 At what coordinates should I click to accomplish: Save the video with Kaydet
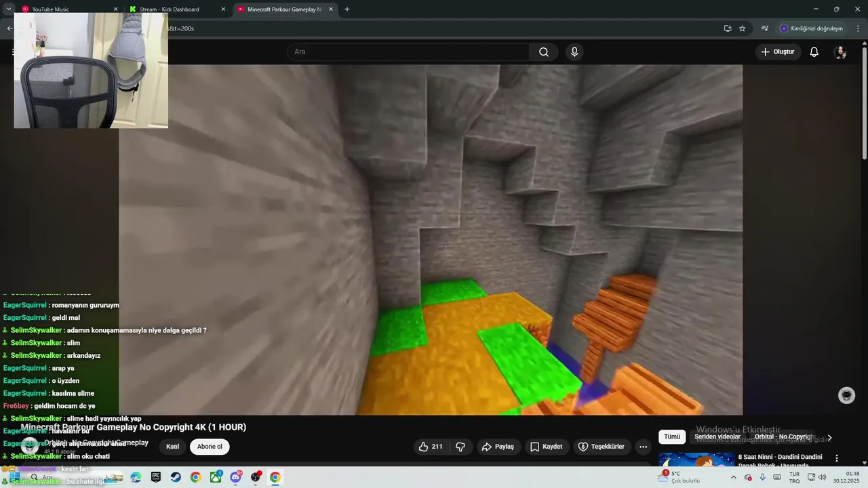(547, 447)
